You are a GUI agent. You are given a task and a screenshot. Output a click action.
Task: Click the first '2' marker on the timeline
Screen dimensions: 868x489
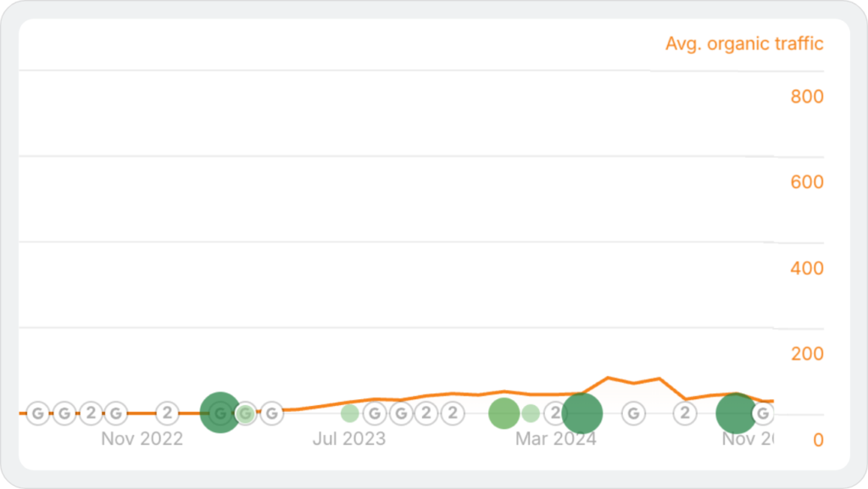coord(91,414)
